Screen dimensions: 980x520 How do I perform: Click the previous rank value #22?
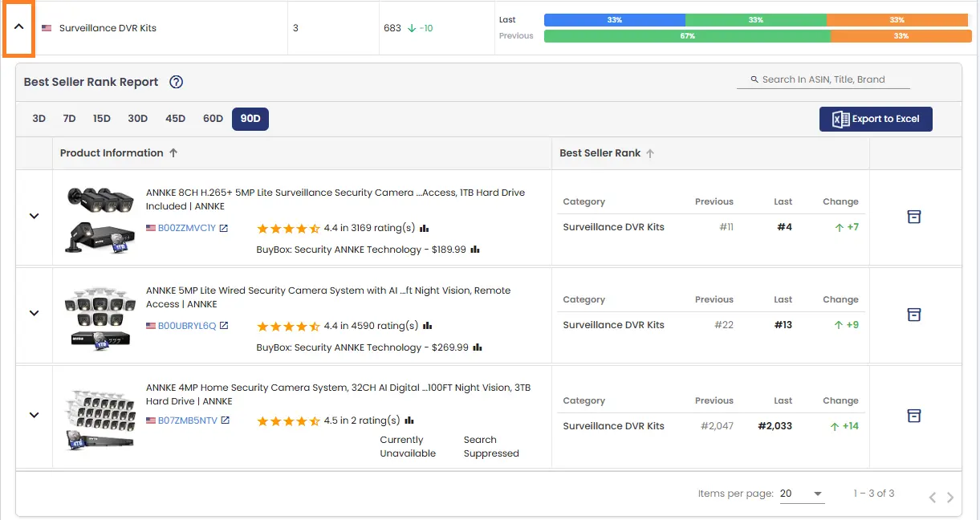click(x=724, y=325)
